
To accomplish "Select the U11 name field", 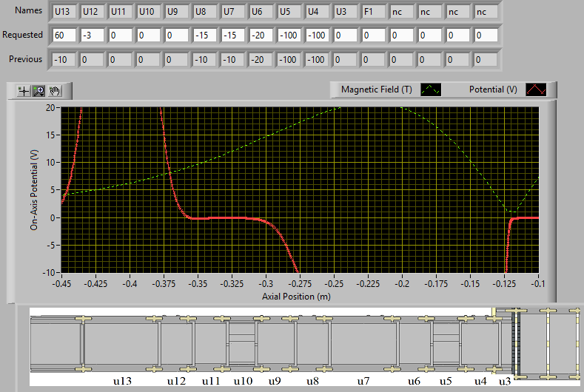I will coord(121,12).
